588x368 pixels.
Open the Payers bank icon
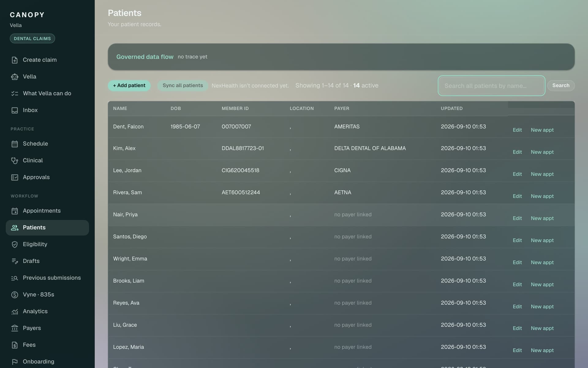15,328
